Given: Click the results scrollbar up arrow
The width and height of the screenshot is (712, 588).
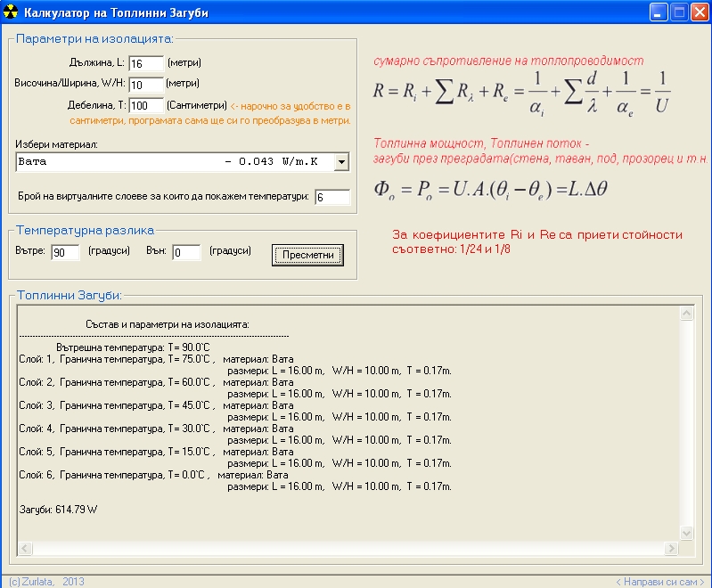Looking at the screenshot, I should pos(686,314).
